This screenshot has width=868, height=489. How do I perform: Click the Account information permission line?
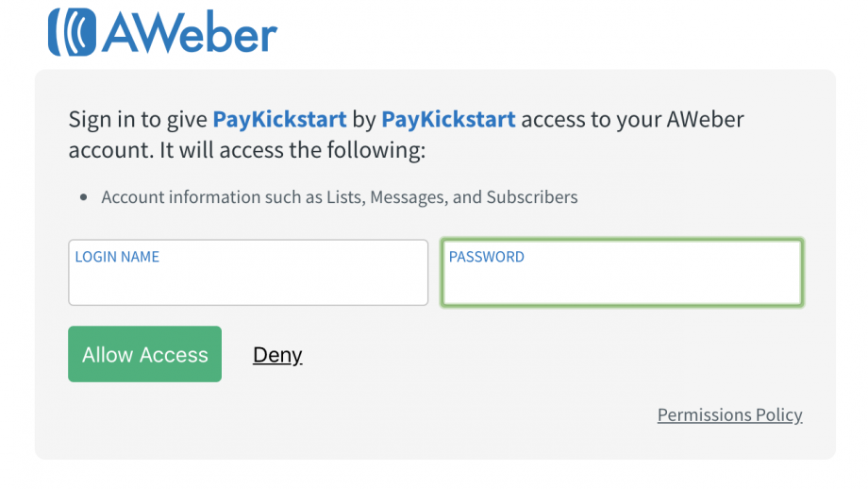point(340,197)
